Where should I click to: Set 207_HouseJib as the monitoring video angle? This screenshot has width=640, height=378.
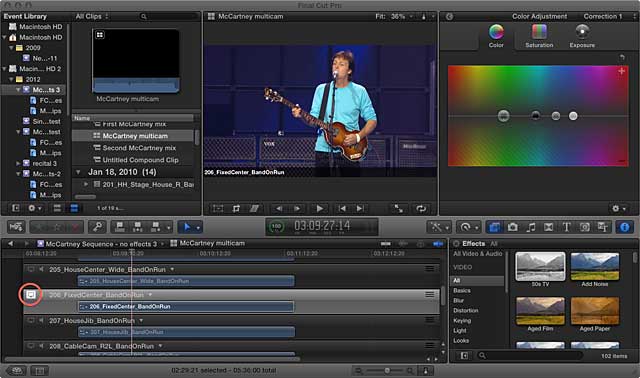click(31, 320)
